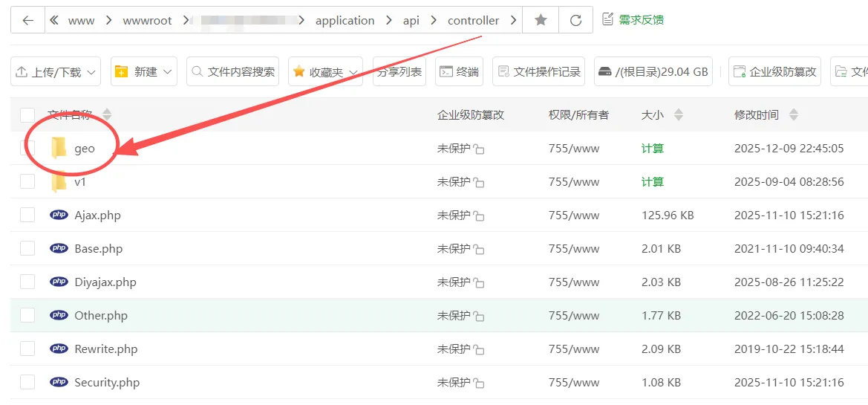Sort by 大小 size column arrows
The width and height of the screenshot is (868, 405).
click(678, 115)
